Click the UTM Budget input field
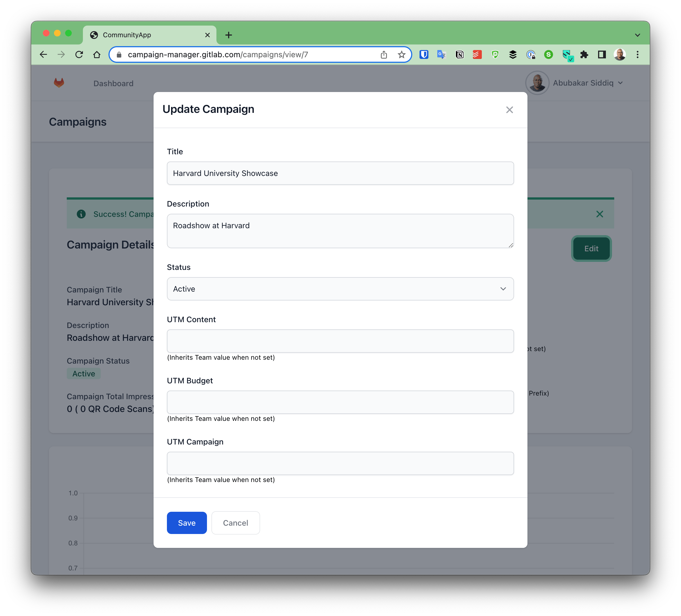Screen dimensions: 681x616 point(340,402)
